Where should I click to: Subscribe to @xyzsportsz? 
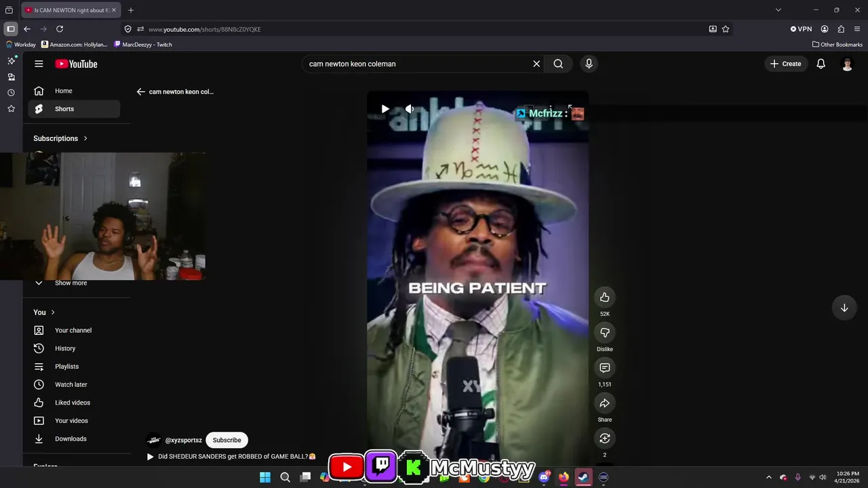pyautogui.click(x=226, y=440)
